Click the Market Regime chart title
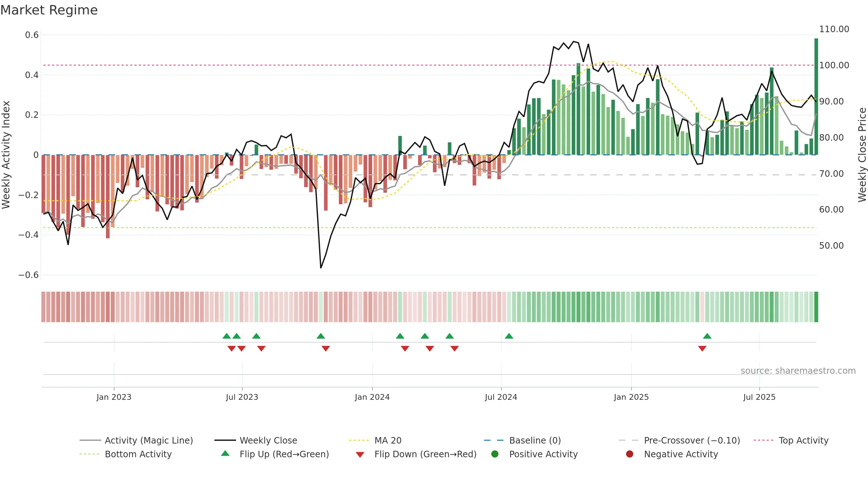868x488 pixels. 49,10
